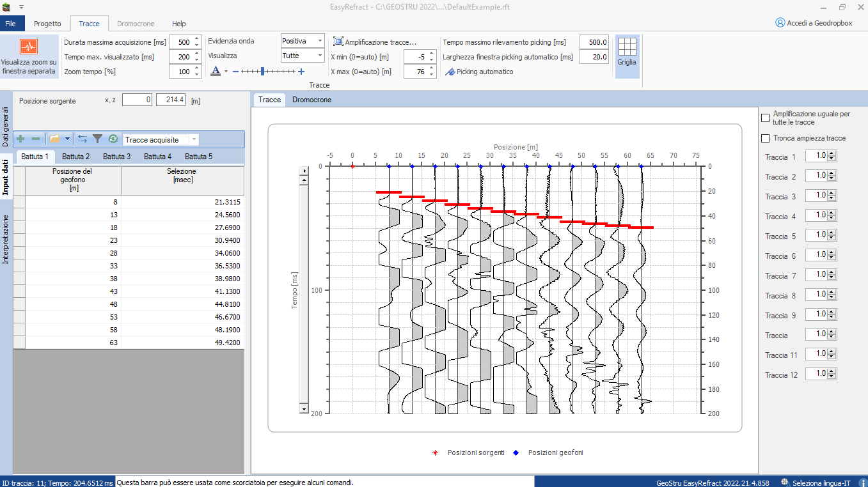Open zoom view in separate window
This screenshot has width=868, height=487.
point(29,56)
